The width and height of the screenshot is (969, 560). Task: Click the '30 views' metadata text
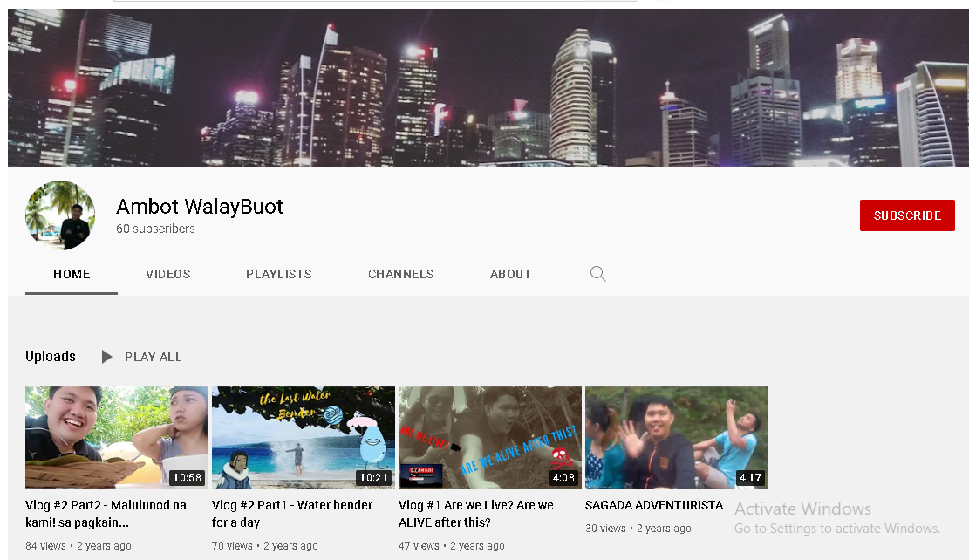click(x=605, y=529)
